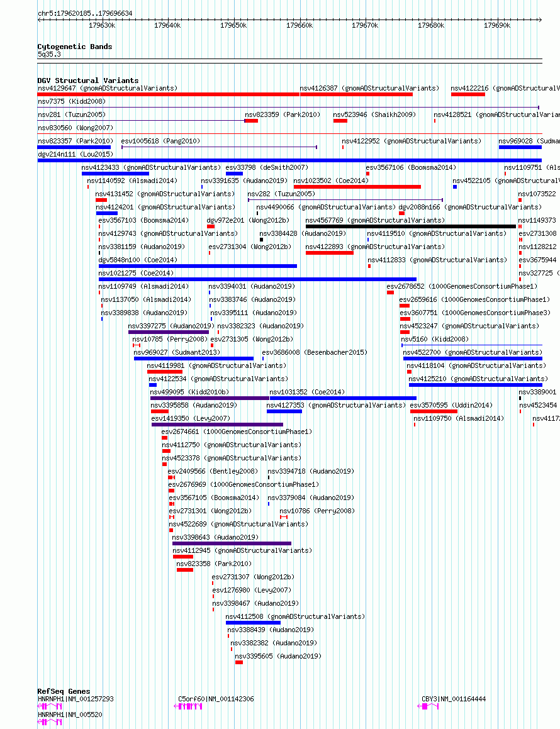Image resolution: width=560 pixels, height=729 pixels.
Task: Click the chr5:179620185..179696634 region label
Action: (x=85, y=13)
